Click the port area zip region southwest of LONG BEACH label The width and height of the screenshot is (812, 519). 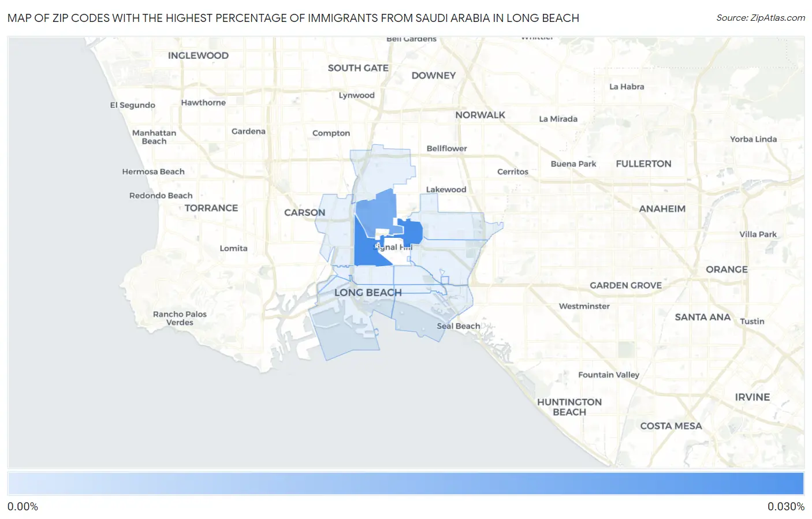(345, 332)
